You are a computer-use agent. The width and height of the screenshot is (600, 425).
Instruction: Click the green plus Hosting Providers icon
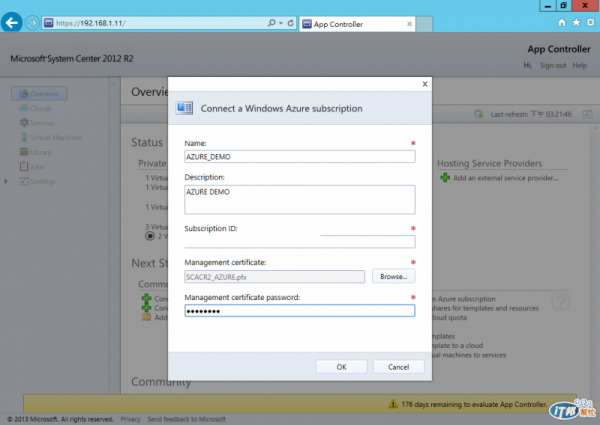[x=445, y=177]
